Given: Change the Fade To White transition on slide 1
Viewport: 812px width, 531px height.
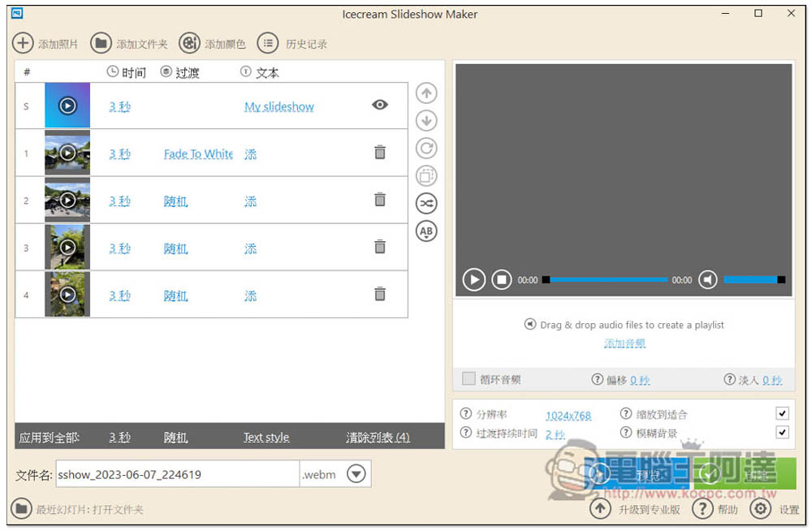Looking at the screenshot, I should (198, 153).
